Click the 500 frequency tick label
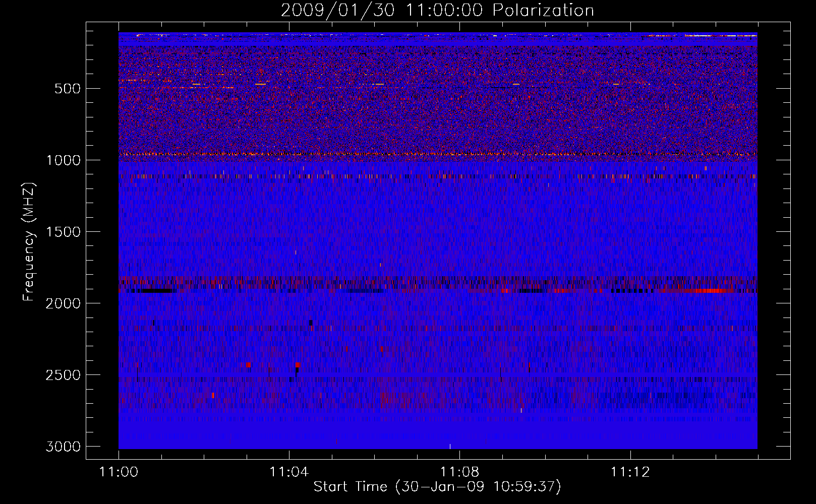The image size is (816, 504). pos(67,89)
